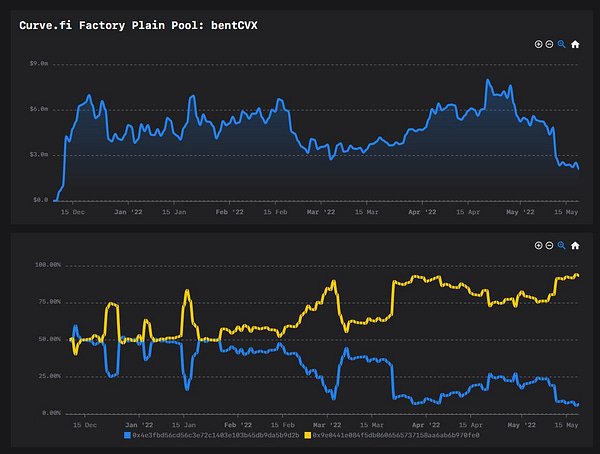
Task: Click the May '22 label on top chart
Action: 520,212
